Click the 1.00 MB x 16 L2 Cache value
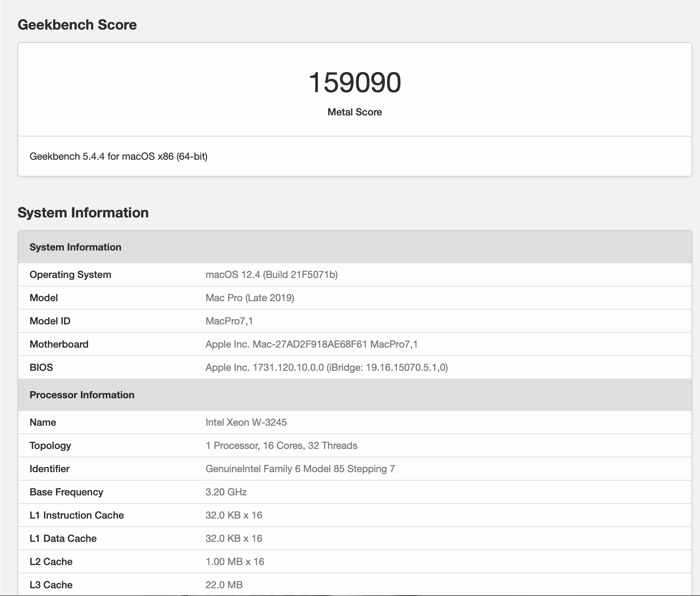This screenshot has height=596, width=700. coord(235,562)
